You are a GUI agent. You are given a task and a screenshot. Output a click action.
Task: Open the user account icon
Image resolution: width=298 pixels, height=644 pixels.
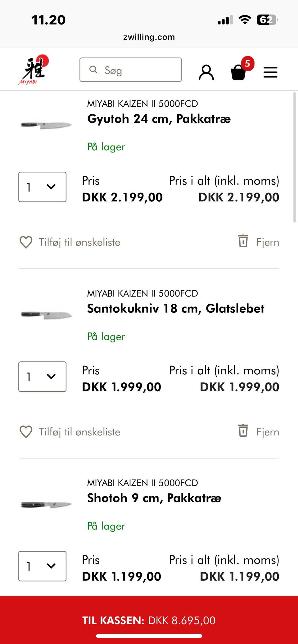[x=206, y=73]
